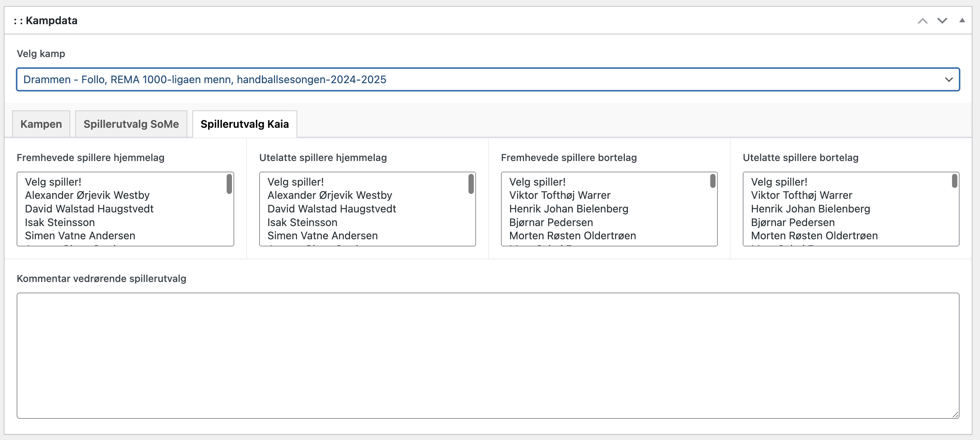This screenshot has width=980, height=440.
Task: Move Kampdata panel down with arrow
Action: (942, 20)
